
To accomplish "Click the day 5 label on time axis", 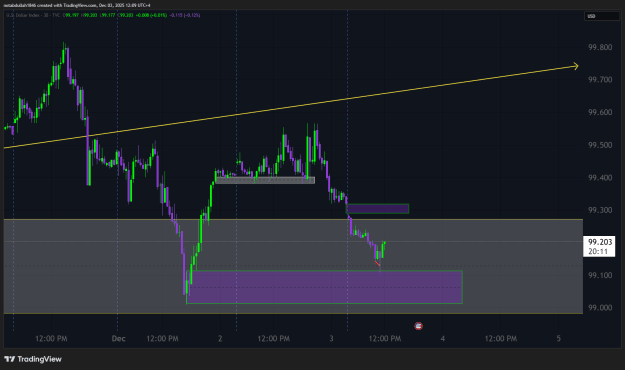I will [558, 339].
